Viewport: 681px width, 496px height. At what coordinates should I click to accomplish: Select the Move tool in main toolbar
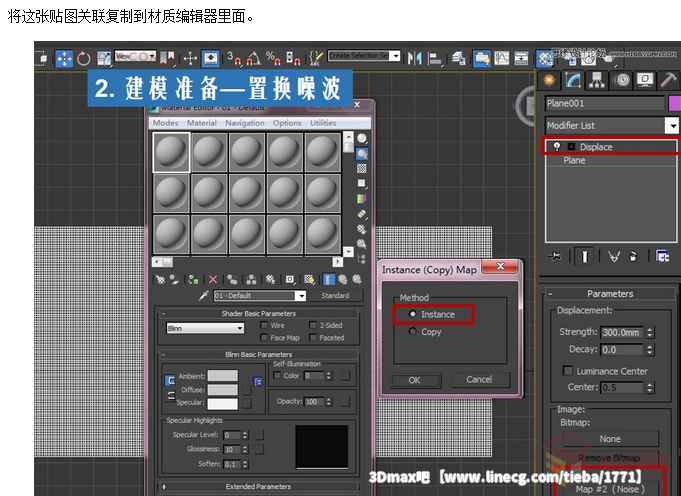coord(64,58)
